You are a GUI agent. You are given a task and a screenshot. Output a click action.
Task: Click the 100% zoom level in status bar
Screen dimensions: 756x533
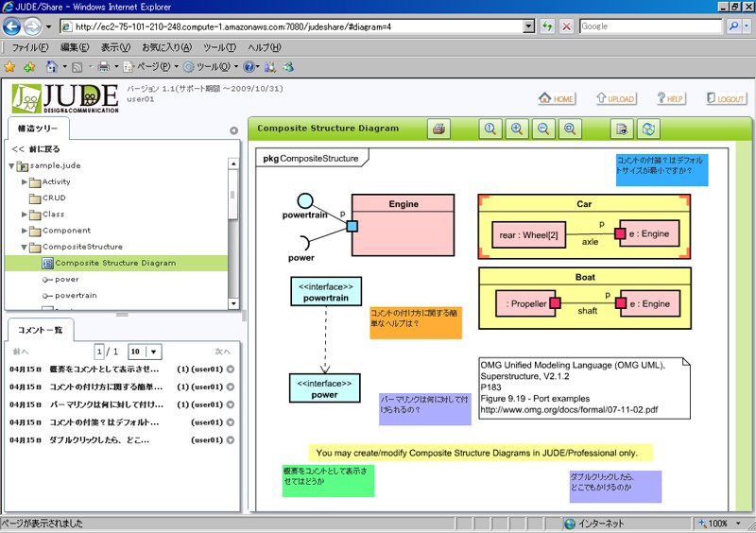717,524
